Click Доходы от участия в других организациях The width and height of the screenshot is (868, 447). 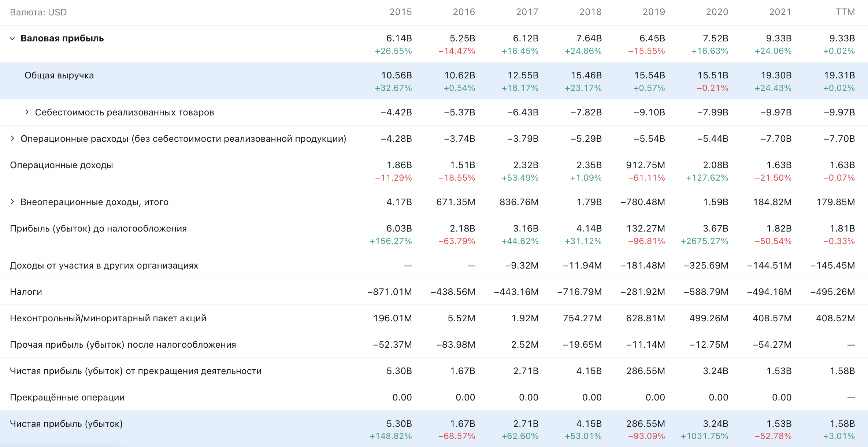104,266
